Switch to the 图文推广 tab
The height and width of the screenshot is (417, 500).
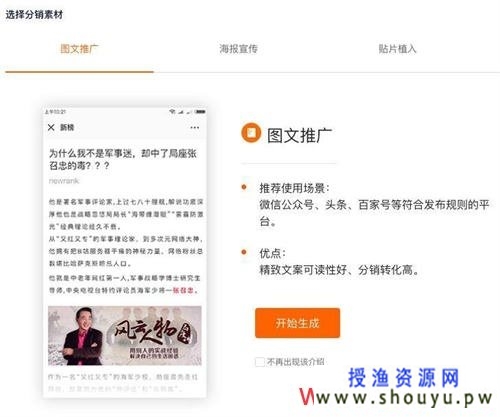[x=79, y=49]
